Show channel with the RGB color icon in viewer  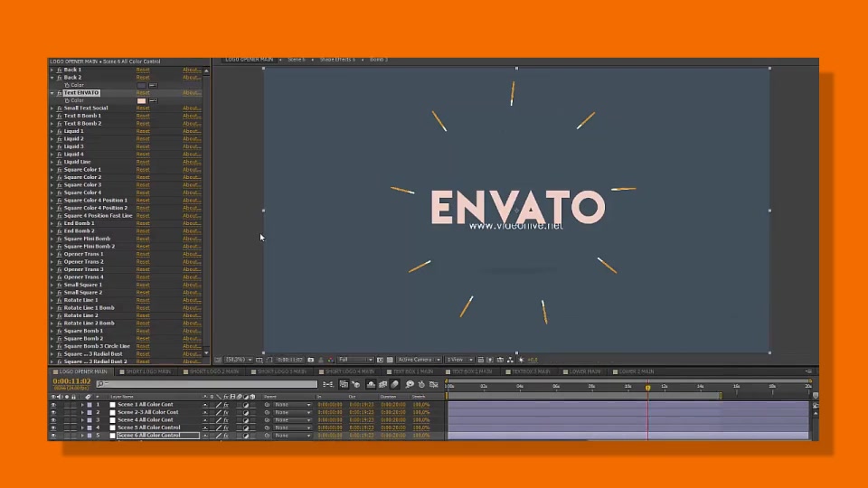331,360
